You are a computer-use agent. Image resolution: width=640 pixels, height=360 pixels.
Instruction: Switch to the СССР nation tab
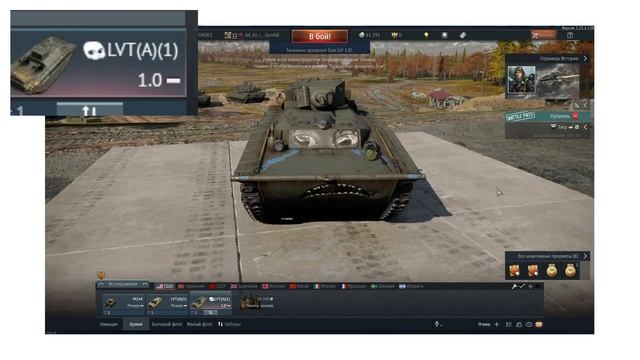coord(218,287)
